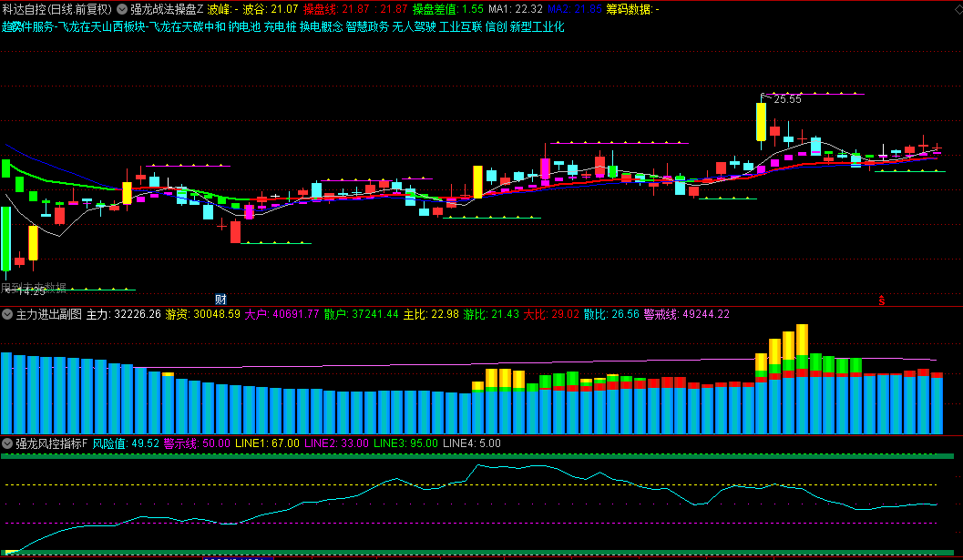Open the 充电桩 sector link
The width and height of the screenshot is (963, 560).
[280, 26]
